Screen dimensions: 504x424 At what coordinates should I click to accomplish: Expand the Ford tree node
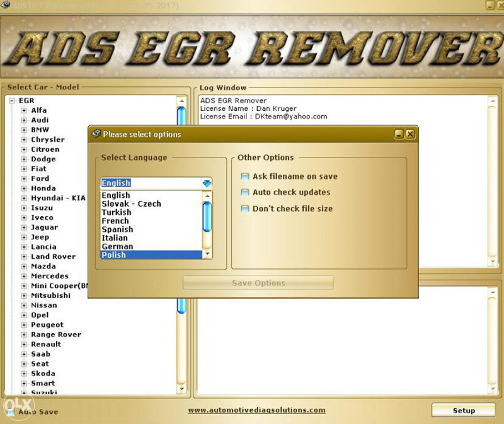(24, 179)
